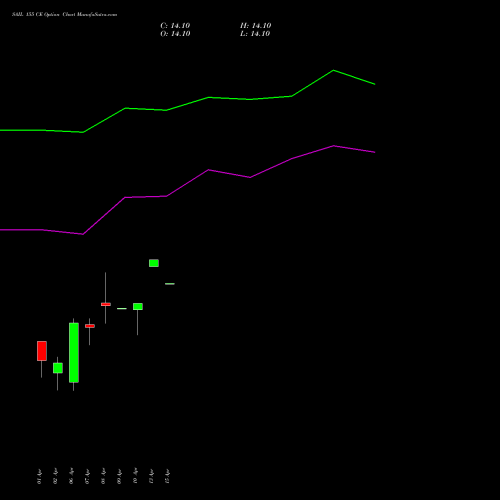Select the 08 Apr date axis label

[103, 476]
